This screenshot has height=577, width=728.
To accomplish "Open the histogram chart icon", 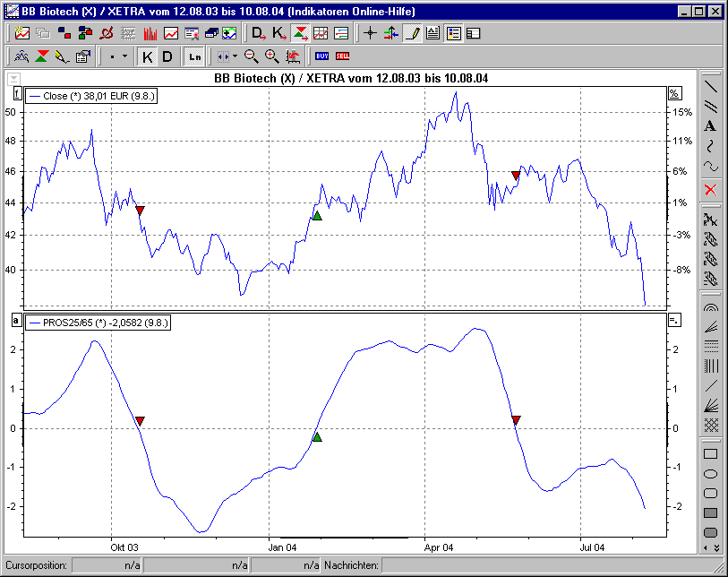I will tap(150, 33).
